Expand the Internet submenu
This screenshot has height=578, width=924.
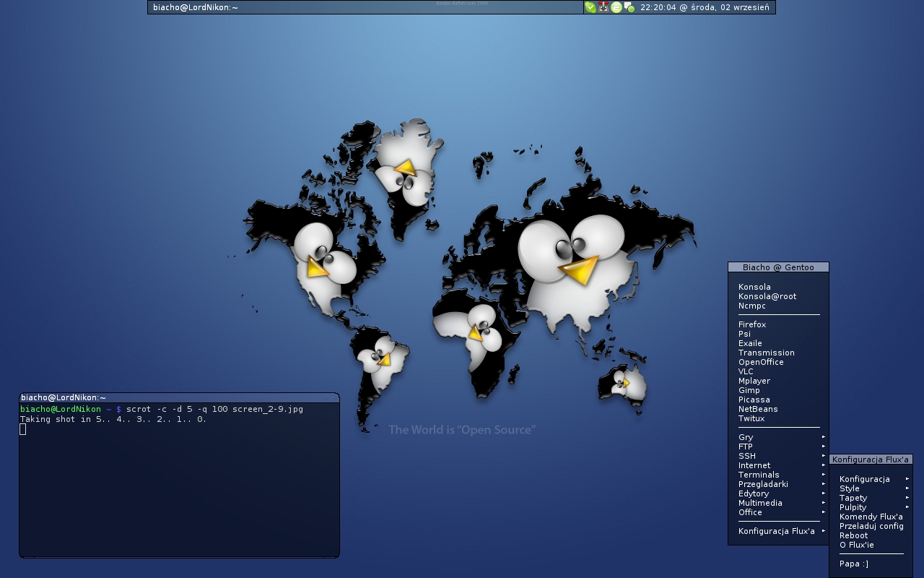778,465
